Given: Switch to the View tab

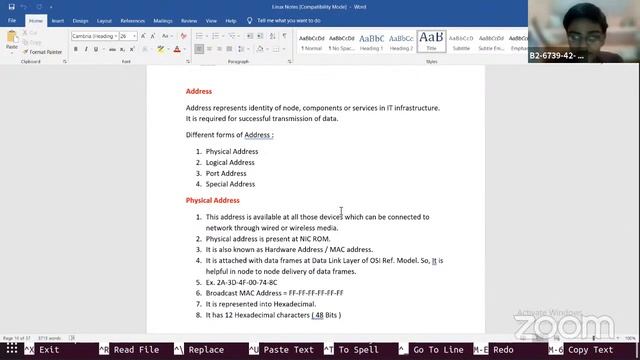Looking at the screenshot, I should (211, 21).
